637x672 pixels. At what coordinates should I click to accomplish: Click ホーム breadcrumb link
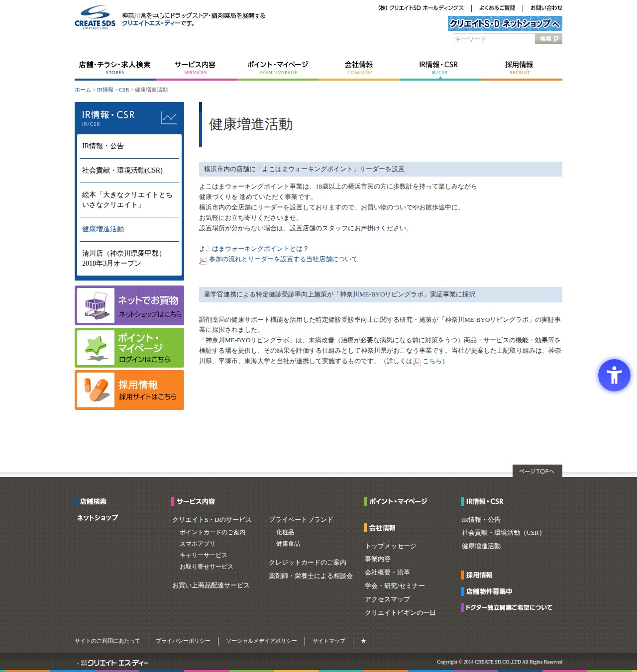83,90
